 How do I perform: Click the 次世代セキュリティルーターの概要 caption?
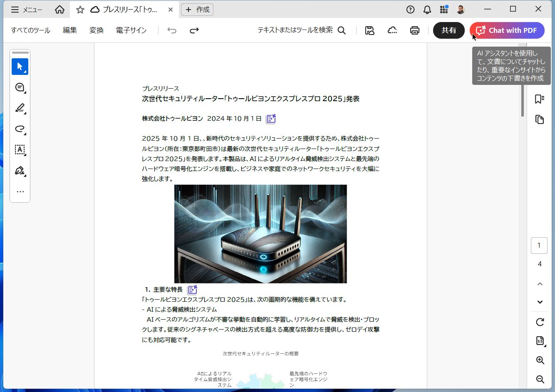pyautogui.click(x=260, y=354)
